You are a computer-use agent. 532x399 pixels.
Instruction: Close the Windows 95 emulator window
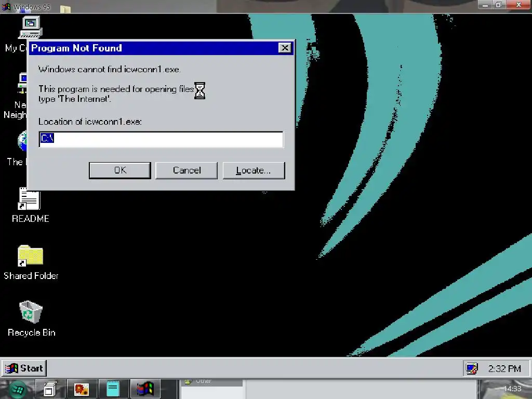[x=519, y=5]
